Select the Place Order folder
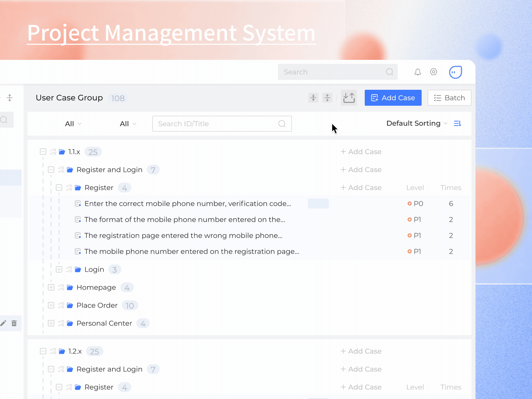532x399 pixels. point(97,305)
